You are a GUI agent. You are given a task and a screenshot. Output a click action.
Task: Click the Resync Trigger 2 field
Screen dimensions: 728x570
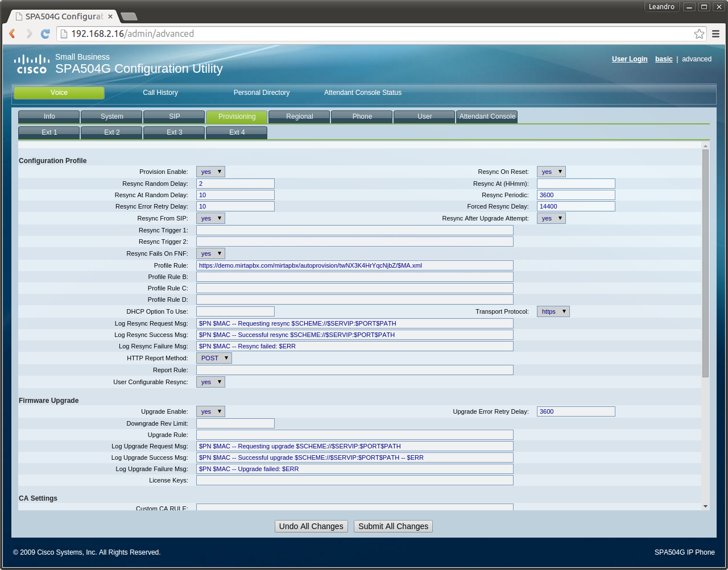355,242
